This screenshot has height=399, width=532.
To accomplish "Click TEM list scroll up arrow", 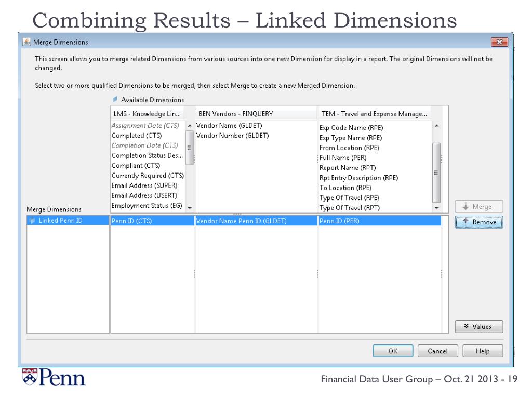I will [x=436, y=126].
